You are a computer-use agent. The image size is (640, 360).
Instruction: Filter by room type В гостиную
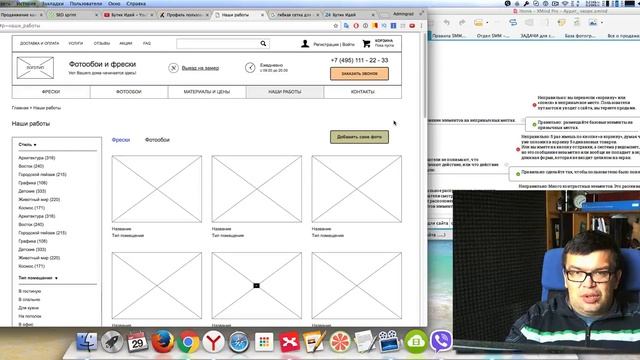pos(30,291)
